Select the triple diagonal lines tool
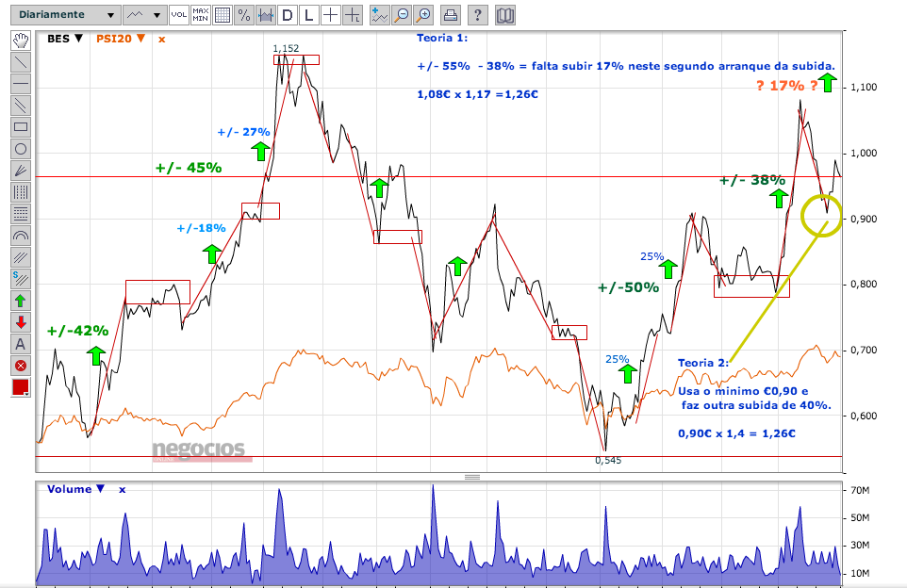Viewport: 907px width, 588px height. [21, 257]
